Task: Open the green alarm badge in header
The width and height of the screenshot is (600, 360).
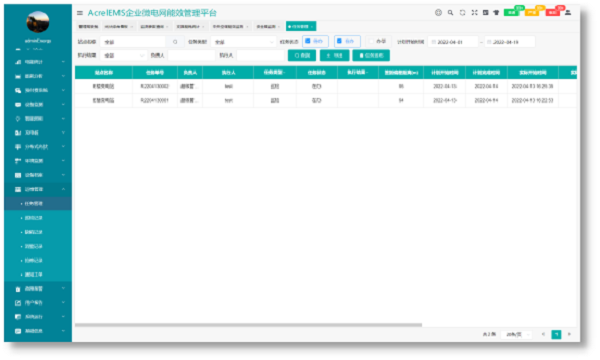Action: point(511,13)
